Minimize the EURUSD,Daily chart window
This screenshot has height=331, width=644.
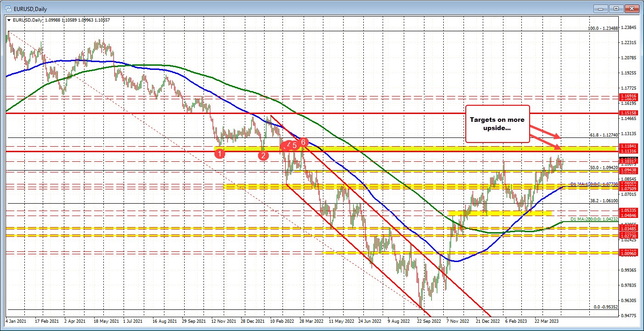click(x=601, y=8)
